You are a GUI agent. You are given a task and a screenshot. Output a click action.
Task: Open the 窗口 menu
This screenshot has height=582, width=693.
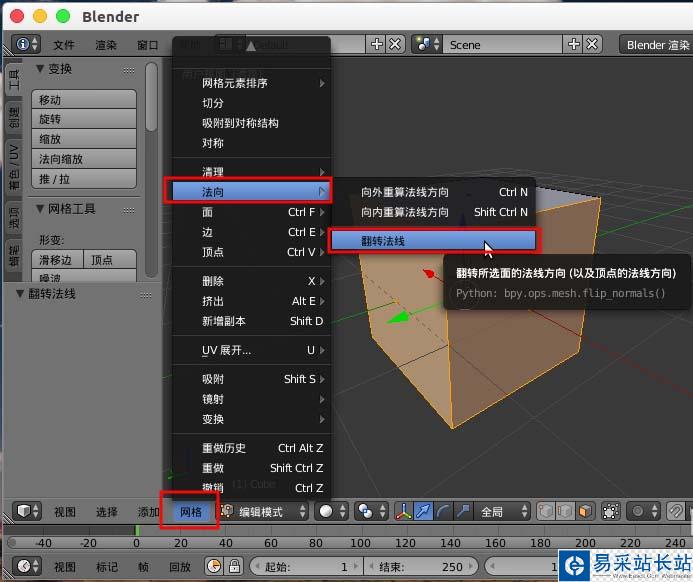(148, 45)
